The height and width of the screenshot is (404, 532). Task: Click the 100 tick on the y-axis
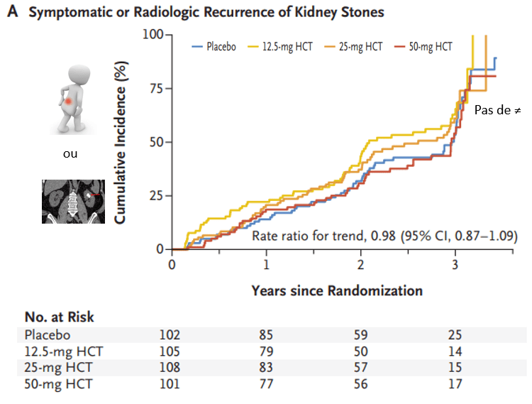[153, 35]
